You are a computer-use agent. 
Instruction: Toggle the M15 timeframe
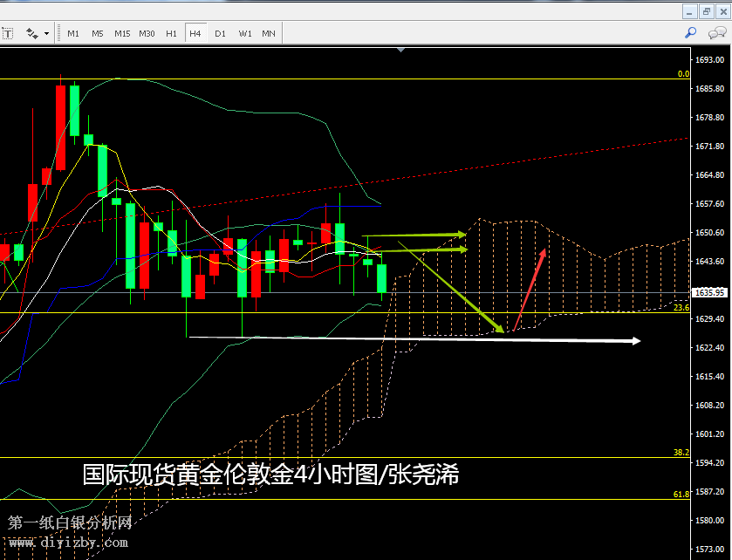pos(121,33)
